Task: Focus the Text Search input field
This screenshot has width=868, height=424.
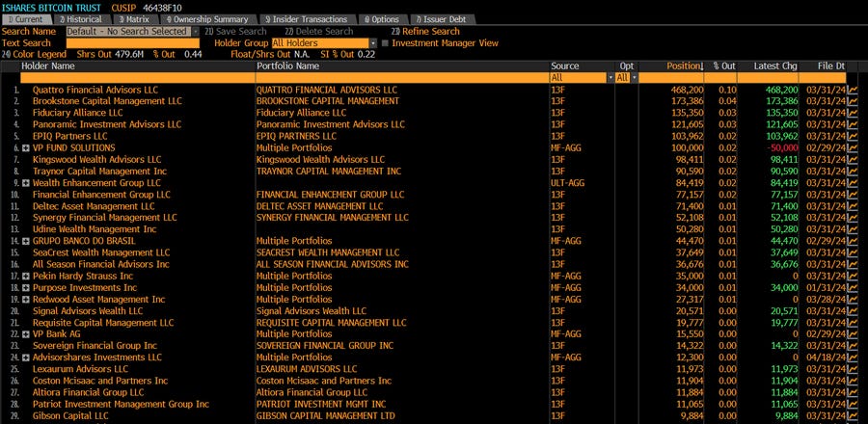Action: [x=133, y=43]
